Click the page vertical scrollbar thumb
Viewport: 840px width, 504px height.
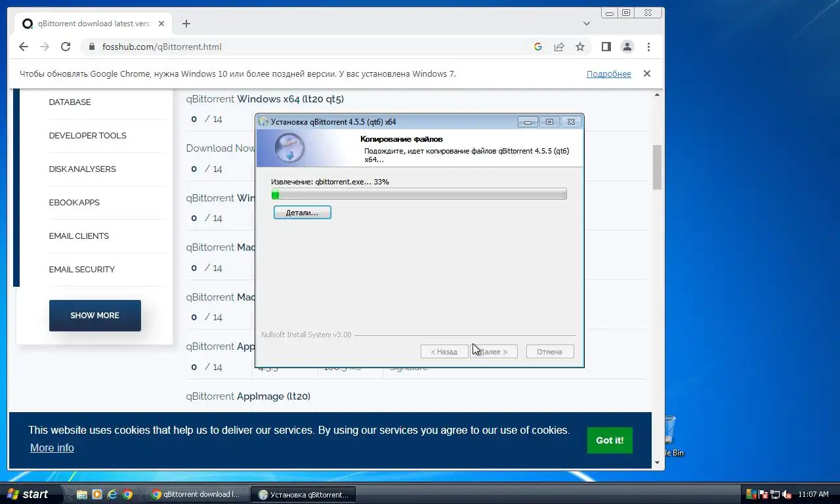tap(657, 167)
